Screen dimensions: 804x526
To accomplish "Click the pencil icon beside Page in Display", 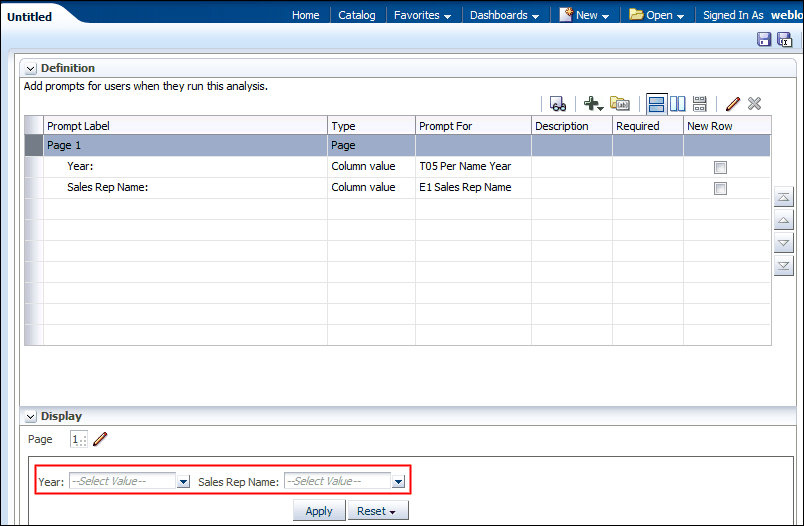I will point(100,439).
